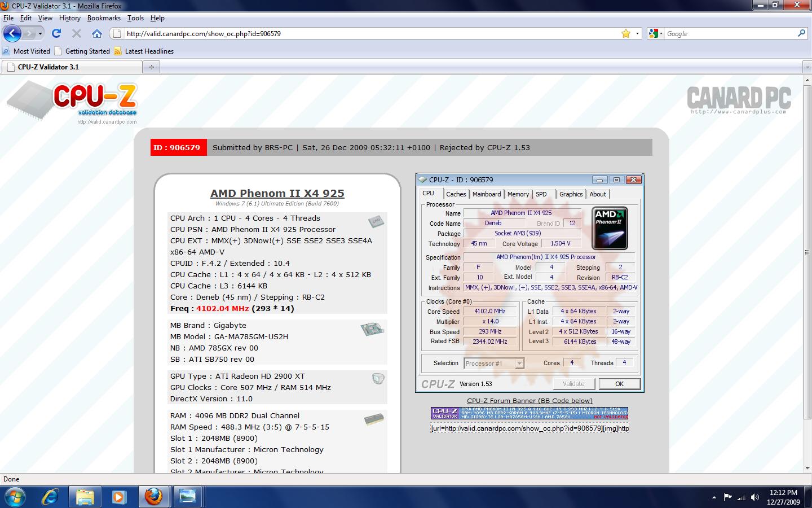
Task: Click the AMD Phenom II X4 925 heading
Action: [x=277, y=193]
